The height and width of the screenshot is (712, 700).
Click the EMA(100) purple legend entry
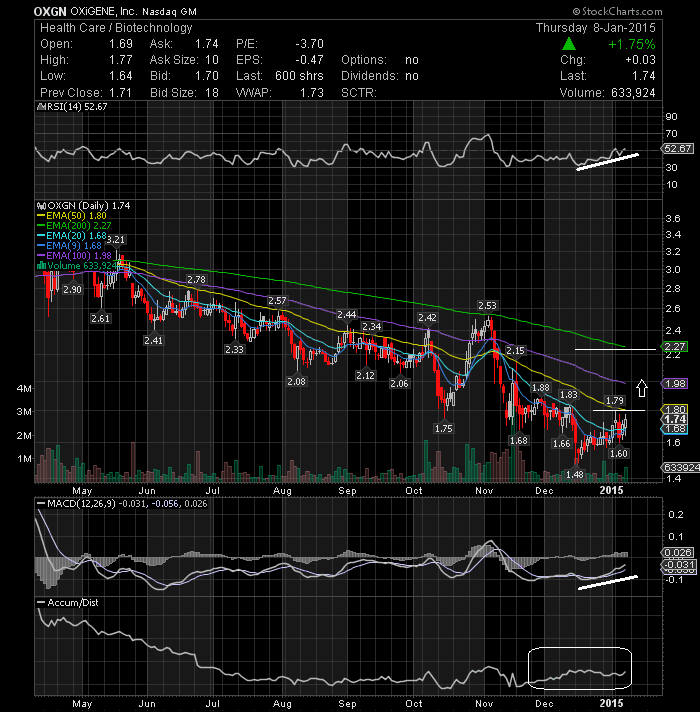pyautogui.click(x=74, y=256)
